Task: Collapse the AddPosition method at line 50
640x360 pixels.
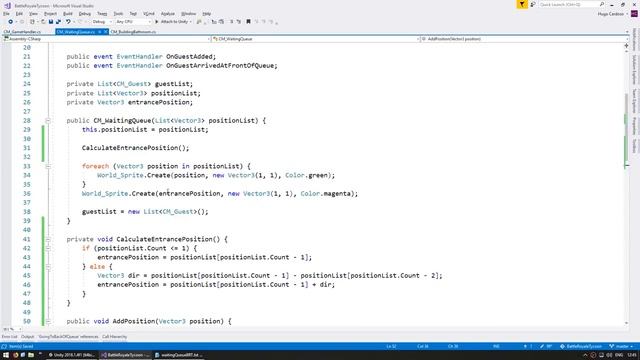Action: pyautogui.click(x=48, y=322)
